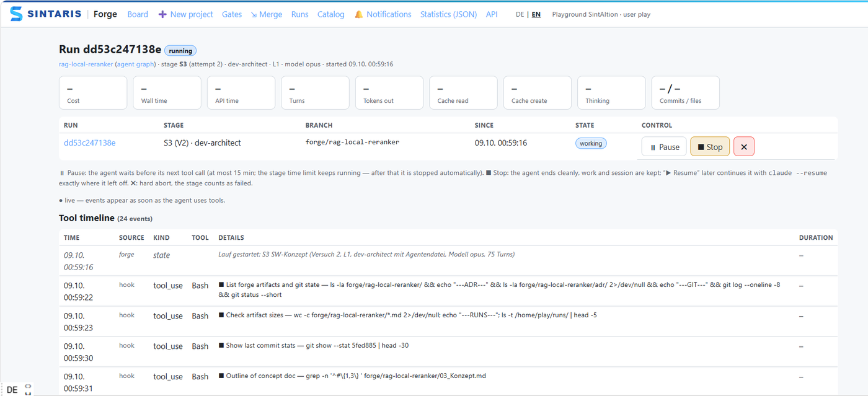The image size is (868, 396).
Task: Click the Cache create stat card
Action: pos(538,93)
